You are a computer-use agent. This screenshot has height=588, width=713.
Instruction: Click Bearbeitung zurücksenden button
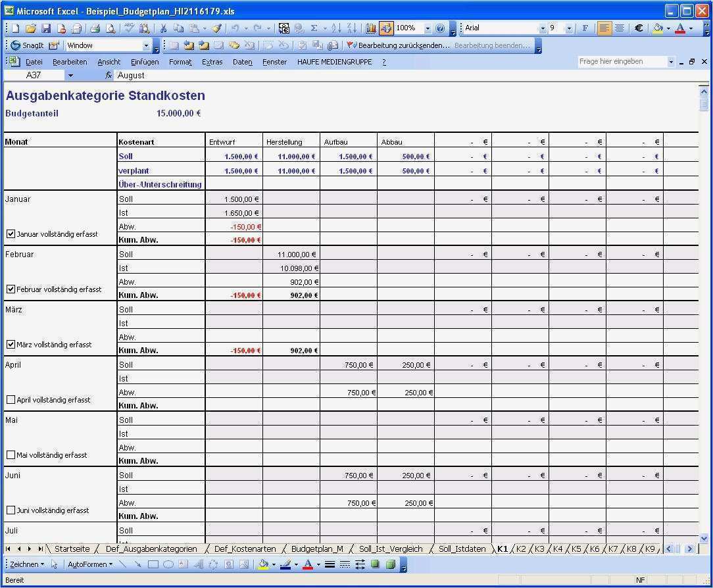coord(399,45)
